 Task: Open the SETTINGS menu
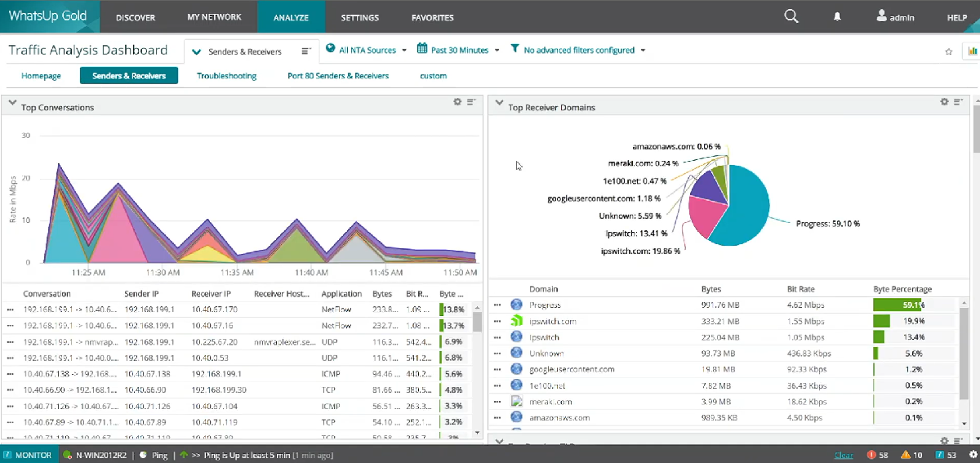pos(360,17)
